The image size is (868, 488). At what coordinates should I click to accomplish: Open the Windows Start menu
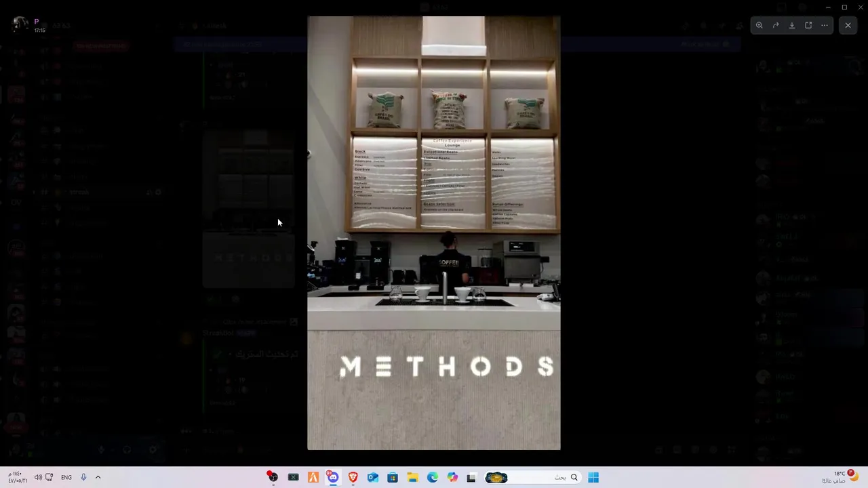click(593, 477)
